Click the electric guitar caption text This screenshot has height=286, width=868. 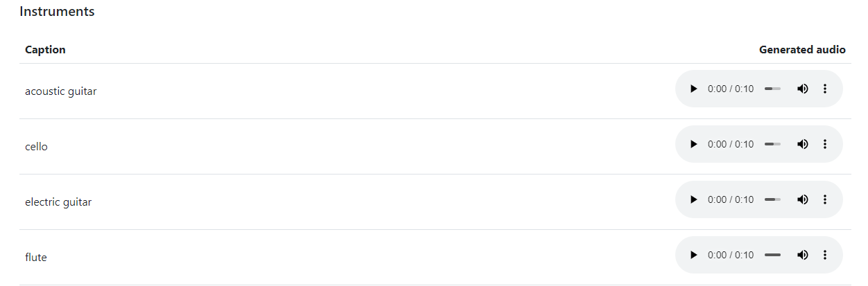(58, 202)
